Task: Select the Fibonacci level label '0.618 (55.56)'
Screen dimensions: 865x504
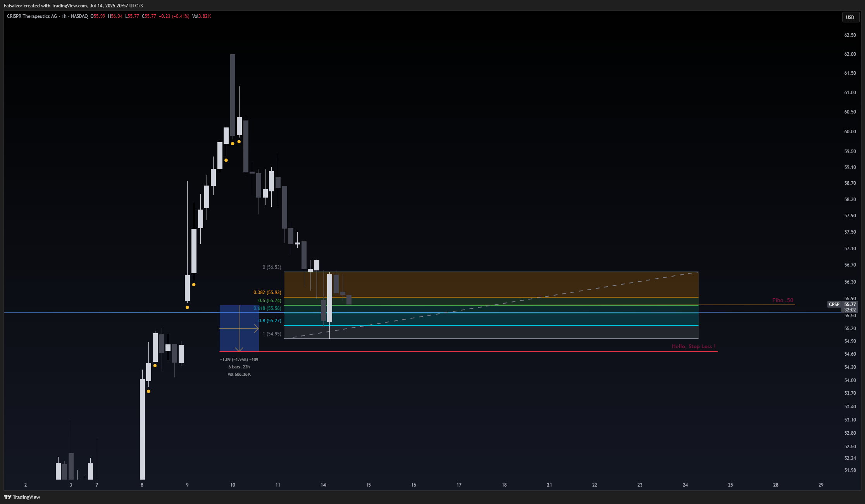Action: [267, 308]
